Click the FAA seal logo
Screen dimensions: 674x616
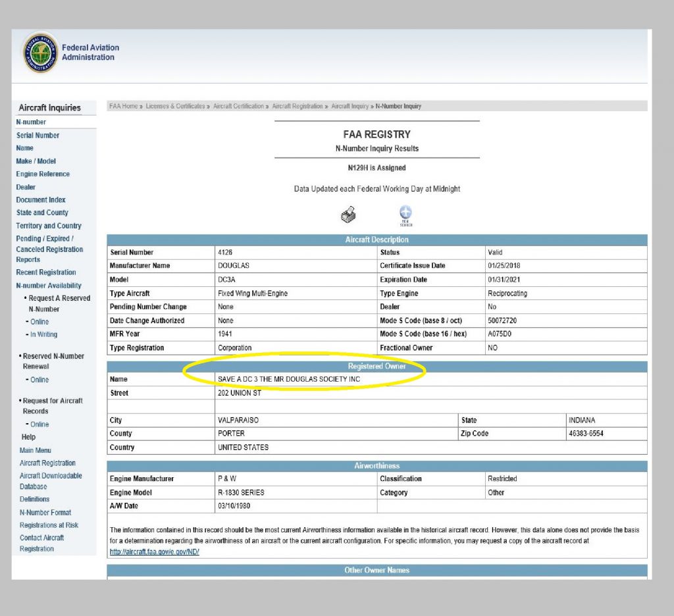tap(40, 53)
